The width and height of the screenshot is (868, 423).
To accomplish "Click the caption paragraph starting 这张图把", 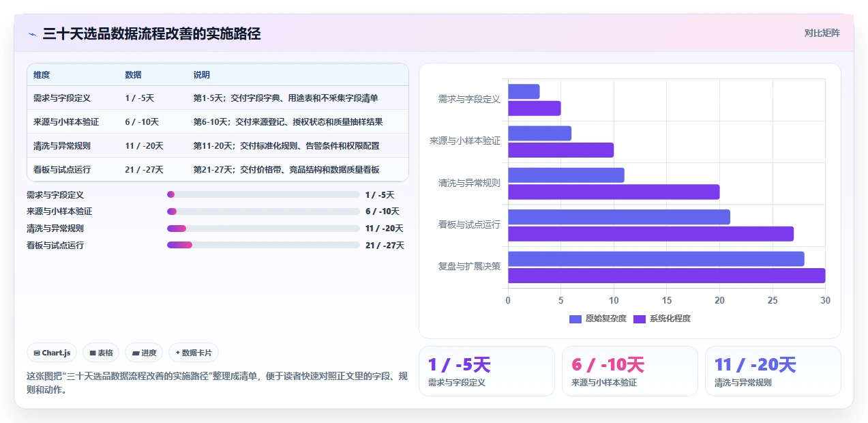I will click(x=217, y=383).
